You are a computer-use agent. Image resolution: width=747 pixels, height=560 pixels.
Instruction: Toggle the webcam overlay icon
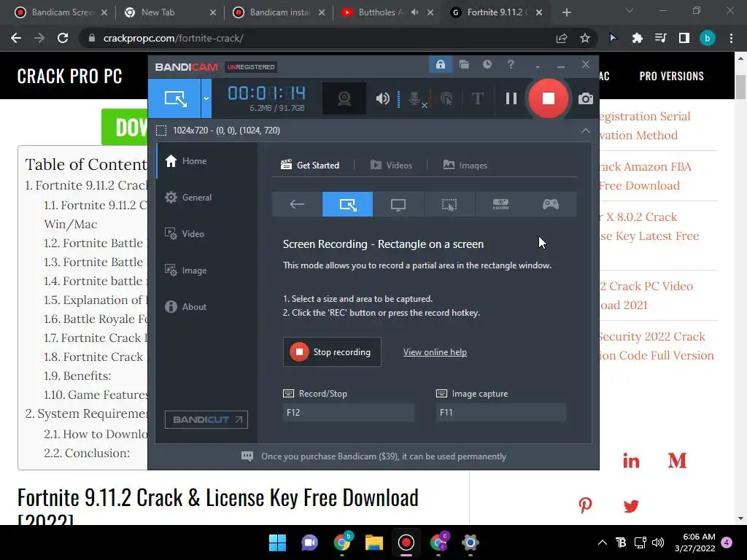click(x=344, y=98)
